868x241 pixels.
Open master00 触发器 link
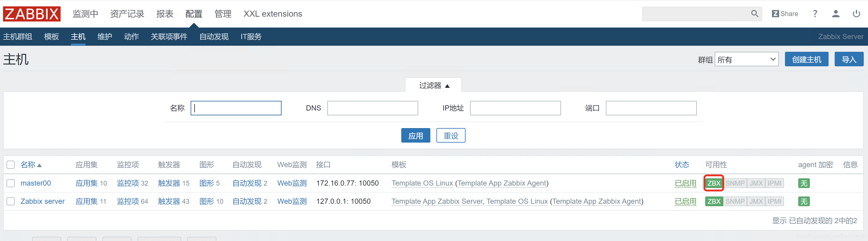[169, 183]
